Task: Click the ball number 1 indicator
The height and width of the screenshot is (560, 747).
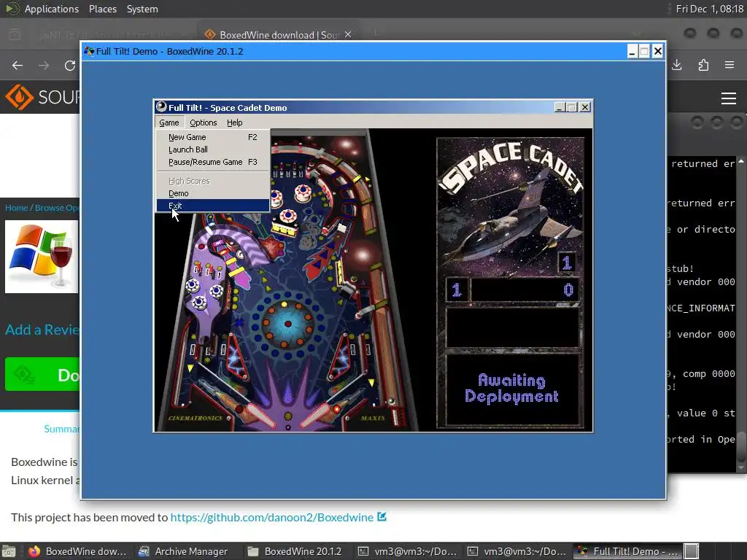Action: coord(566,262)
